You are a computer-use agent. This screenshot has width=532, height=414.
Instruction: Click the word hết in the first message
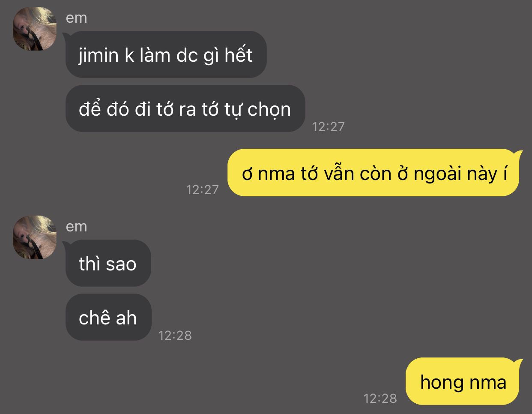click(x=239, y=55)
